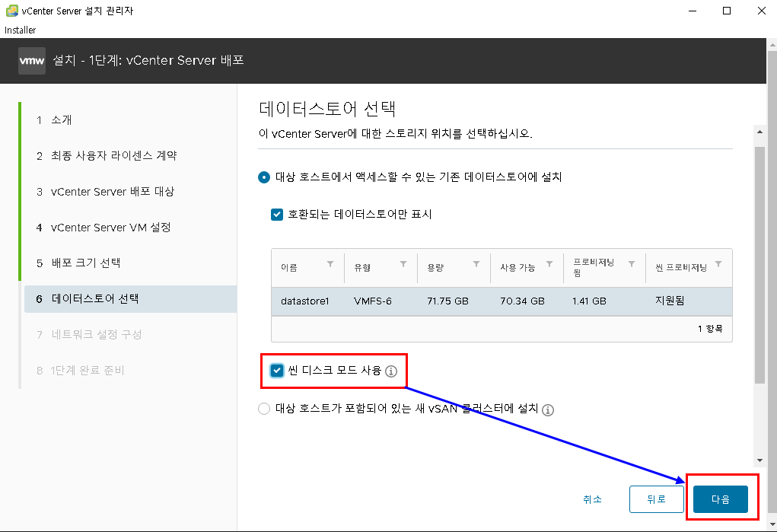Click the 뒤로 button

pos(657,499)
